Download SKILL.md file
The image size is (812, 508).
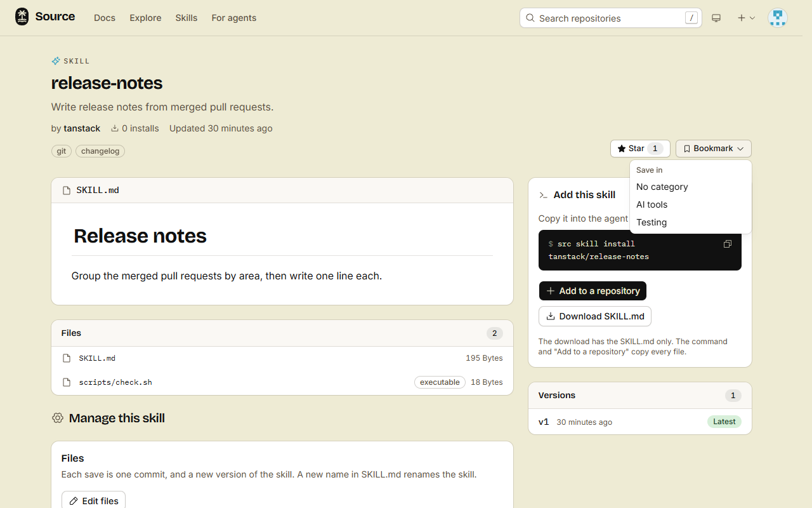click(595, 316)
